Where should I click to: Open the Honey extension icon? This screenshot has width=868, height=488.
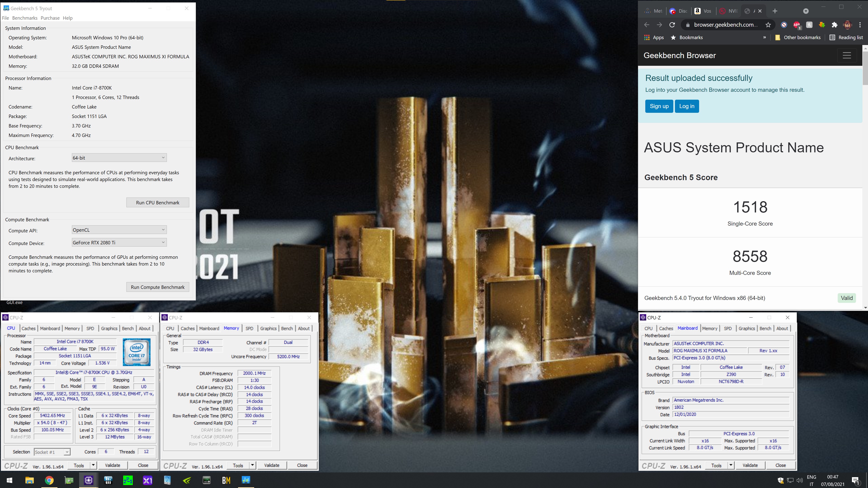coord(809,25)
